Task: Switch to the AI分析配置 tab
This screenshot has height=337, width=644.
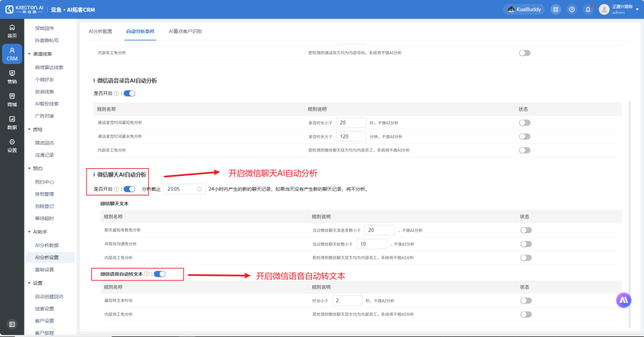Action: pos(100,31)
